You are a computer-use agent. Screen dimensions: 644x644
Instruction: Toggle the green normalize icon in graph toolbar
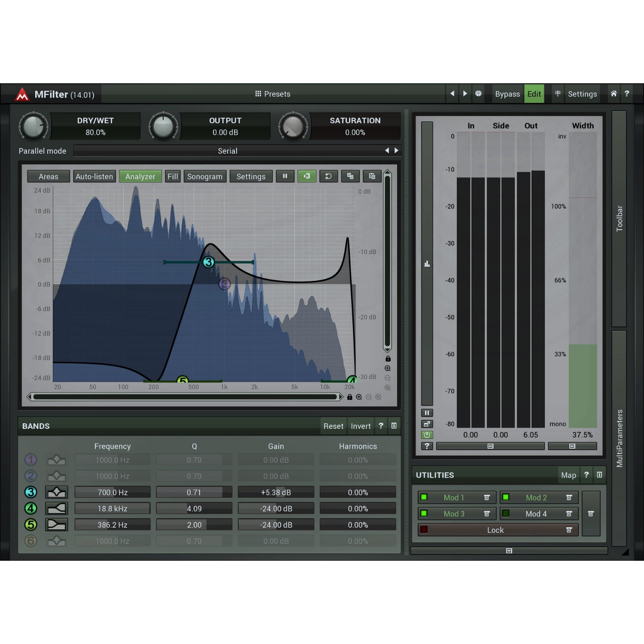[307, 176]
